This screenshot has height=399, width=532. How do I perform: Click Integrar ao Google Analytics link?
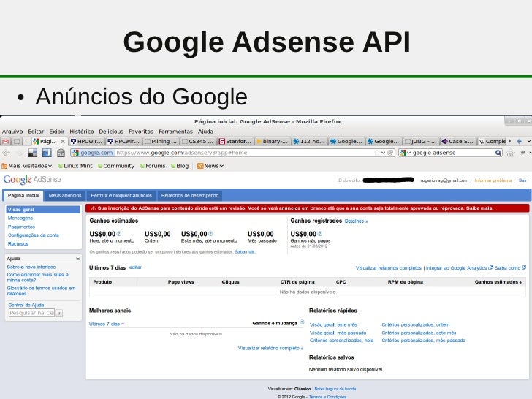[456, 268]
